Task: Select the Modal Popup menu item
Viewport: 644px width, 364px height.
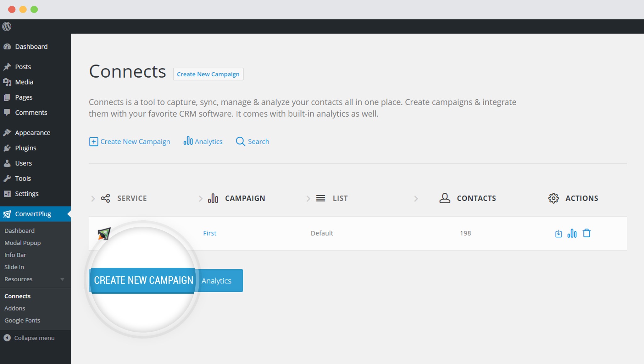Action: pos(22,242)
